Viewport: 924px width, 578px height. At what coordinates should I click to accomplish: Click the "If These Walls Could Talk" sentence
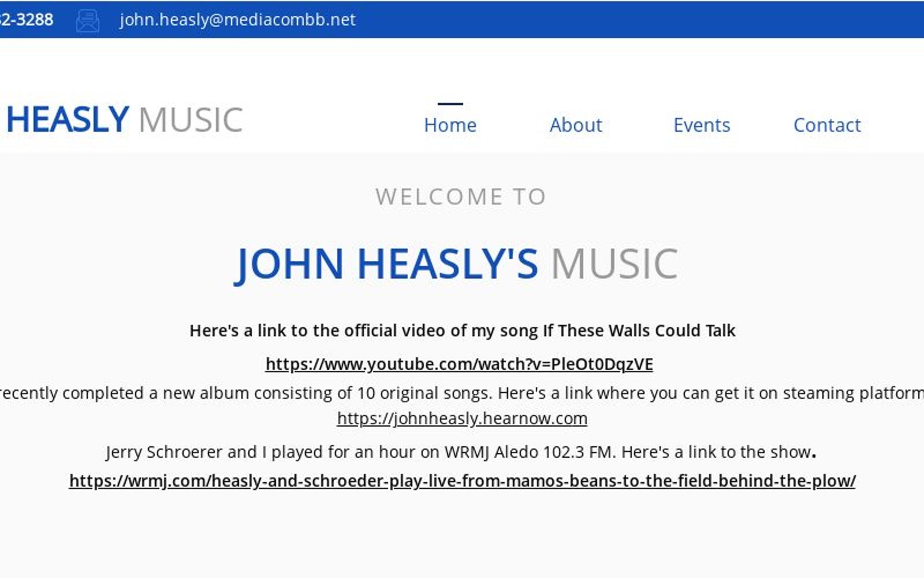[x=462, y=331]
